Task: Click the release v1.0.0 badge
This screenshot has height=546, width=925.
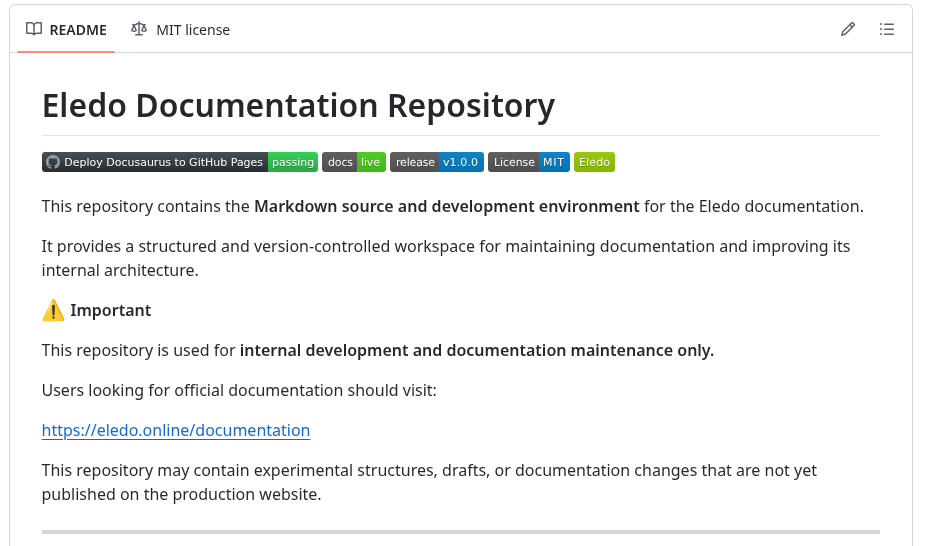Action: (x=437, y=162)
